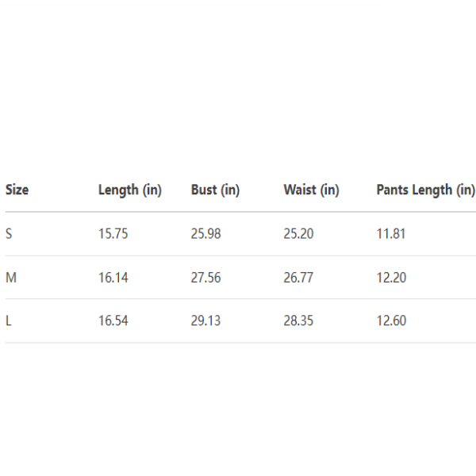The height and width of the screenshot is (476, 476).
Task: Click the Bust (in) column header
Action: coord(215,190)
